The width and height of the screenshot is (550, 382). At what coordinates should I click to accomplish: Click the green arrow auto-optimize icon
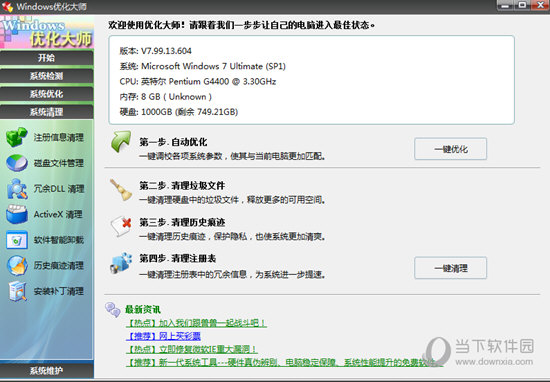coord(121,142)
